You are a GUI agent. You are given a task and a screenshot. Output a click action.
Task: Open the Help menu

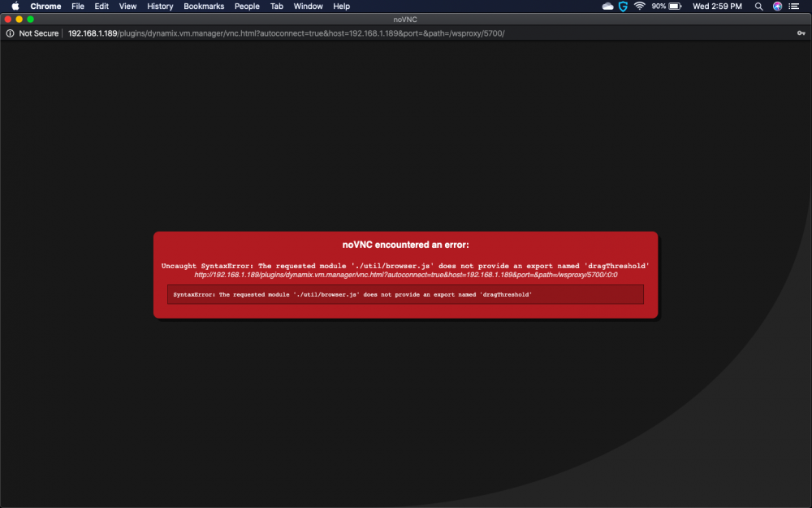[x=341, y=7]
